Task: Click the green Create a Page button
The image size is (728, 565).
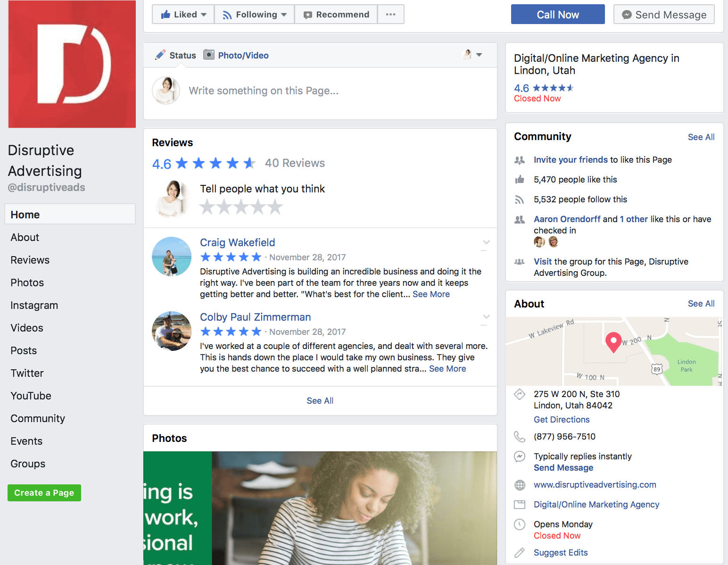Action: (44, 493)
